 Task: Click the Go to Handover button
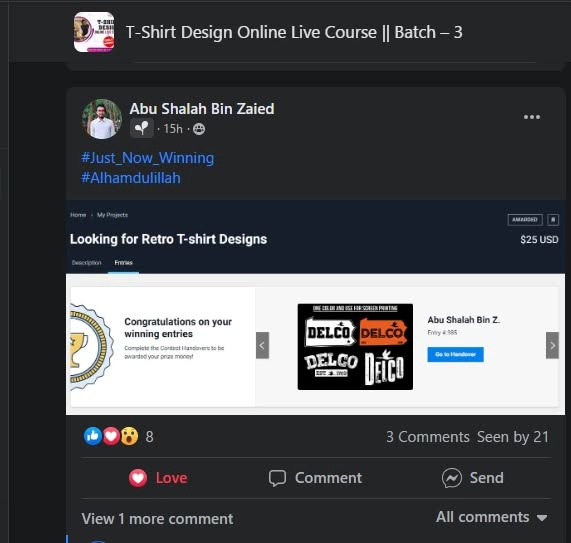(x=456, y=354)
